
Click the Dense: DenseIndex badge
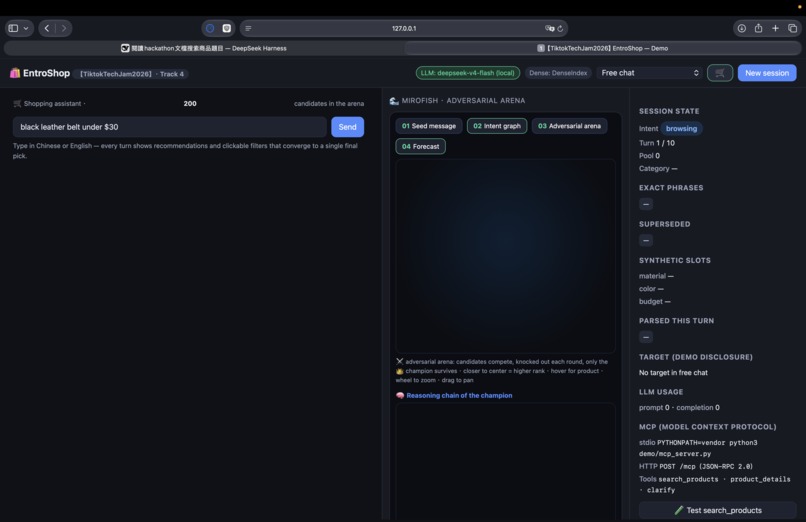click(x=558, y=73)
